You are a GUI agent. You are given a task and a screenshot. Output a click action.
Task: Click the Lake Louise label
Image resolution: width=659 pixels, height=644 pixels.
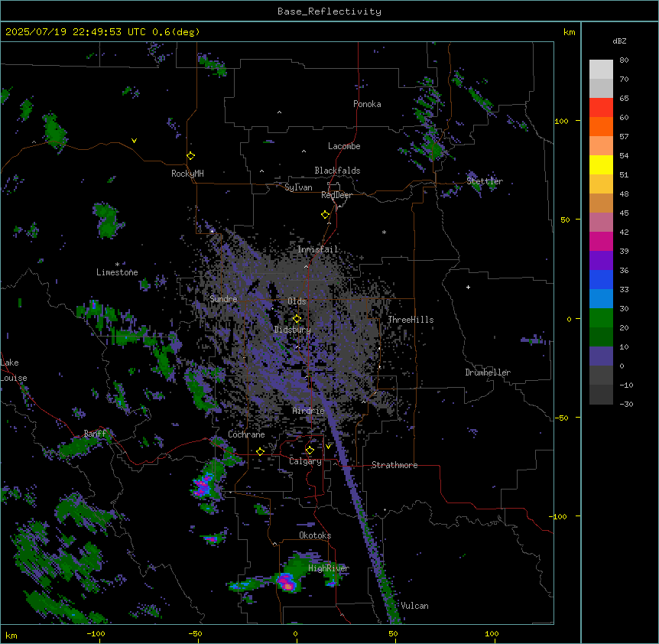click(14, 370)
